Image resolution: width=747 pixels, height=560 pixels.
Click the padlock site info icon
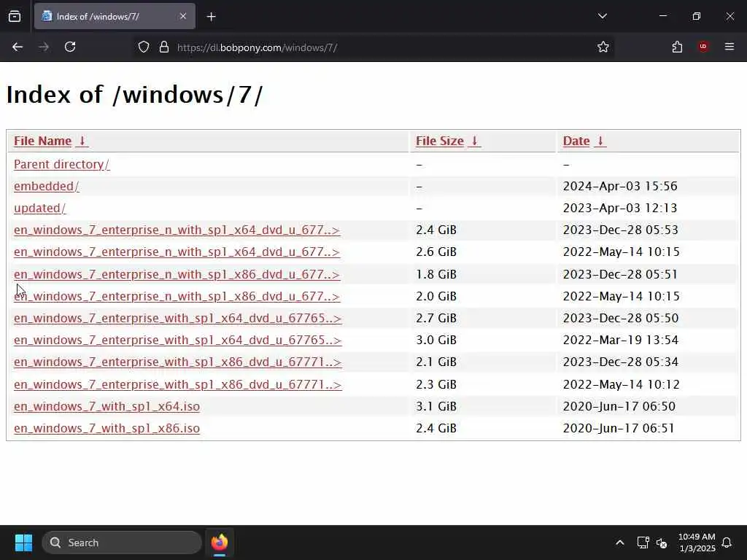(164, 47)
